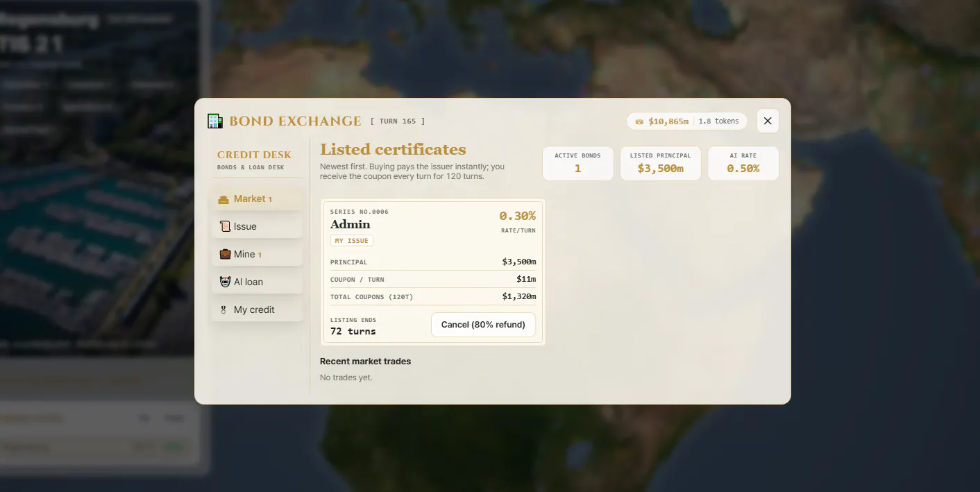Click the PRINCIPAL row label
The height and width of the screenshot is (492, 980).
[x=349, y=262]
